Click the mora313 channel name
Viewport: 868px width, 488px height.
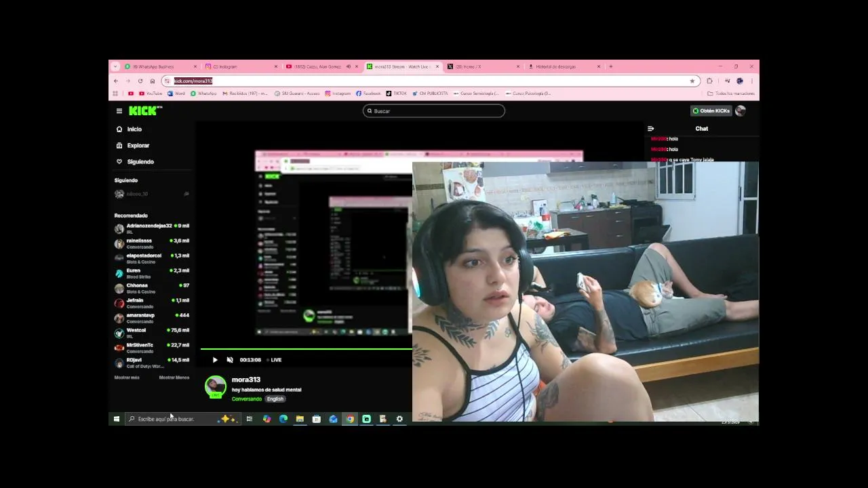(x=246, y=380)
